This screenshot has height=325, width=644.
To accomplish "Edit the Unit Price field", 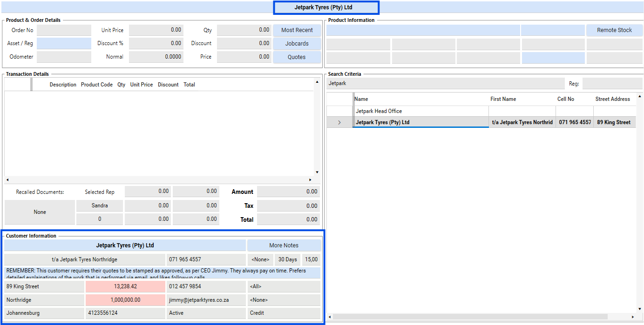I will point(156,30).
